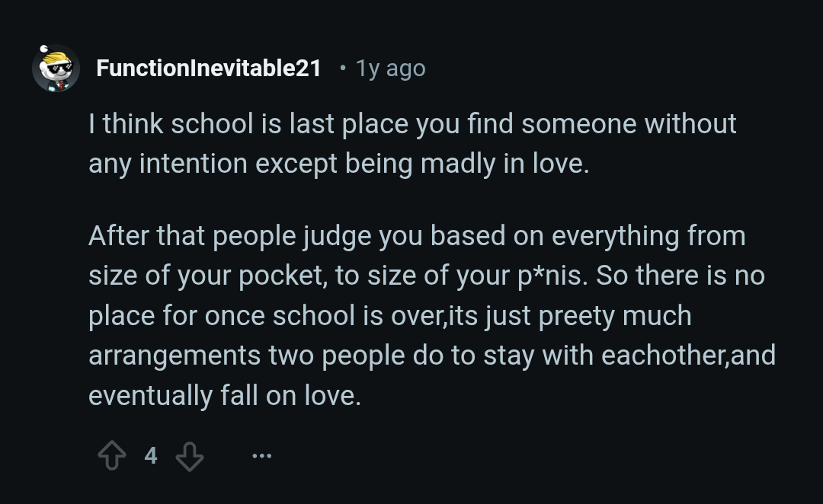
Task: Click the word "everything" in the comment
Action: point(615,236)
